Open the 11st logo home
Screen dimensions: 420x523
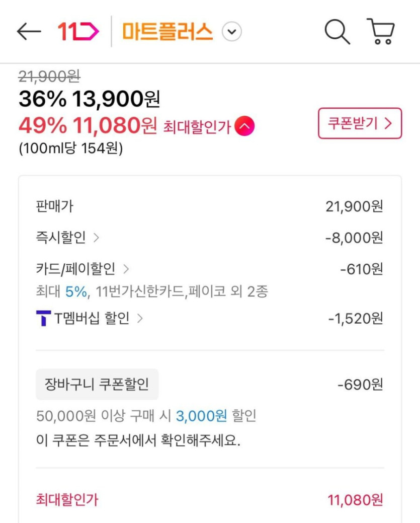pyautogui.click(x=78, y=32)
